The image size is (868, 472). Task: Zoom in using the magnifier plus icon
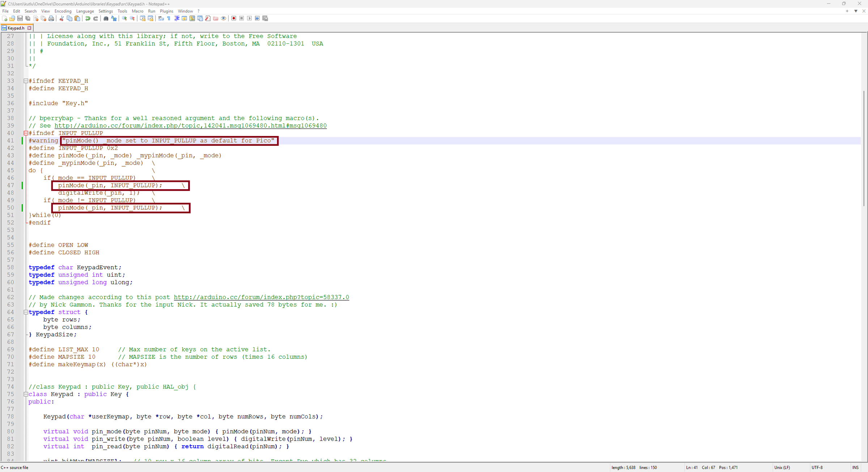124,18
